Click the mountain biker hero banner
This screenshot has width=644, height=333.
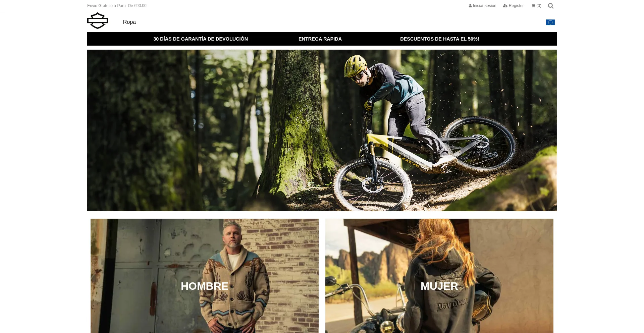click(x=322, y=130)
